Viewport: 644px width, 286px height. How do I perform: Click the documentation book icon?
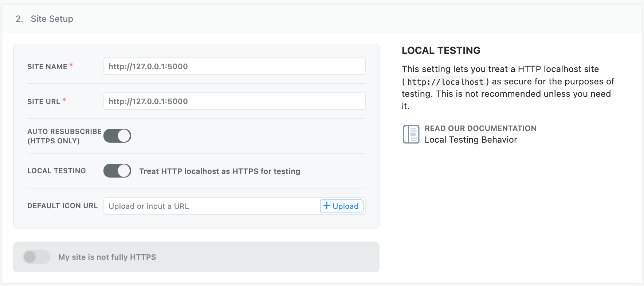pyautogui.click(x=411, y=134)
